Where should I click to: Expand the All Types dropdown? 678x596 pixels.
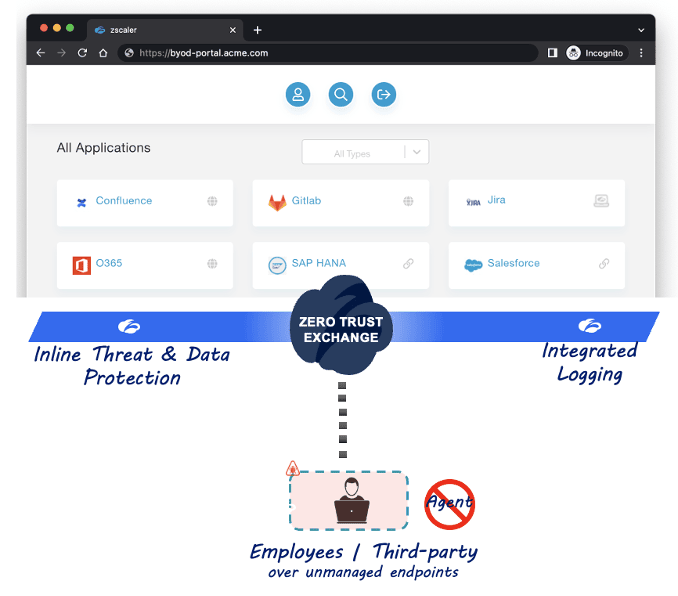(418, 152)
